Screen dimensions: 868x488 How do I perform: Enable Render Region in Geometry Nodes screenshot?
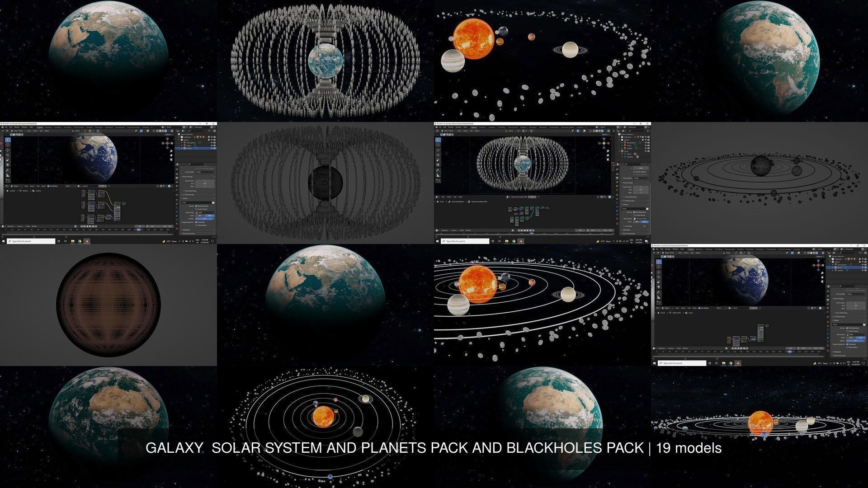(634, 172)
